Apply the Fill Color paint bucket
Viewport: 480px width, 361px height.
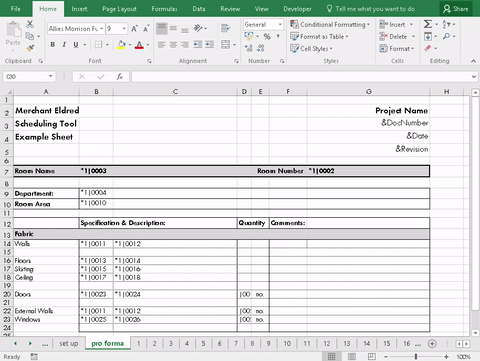(122, 45)
